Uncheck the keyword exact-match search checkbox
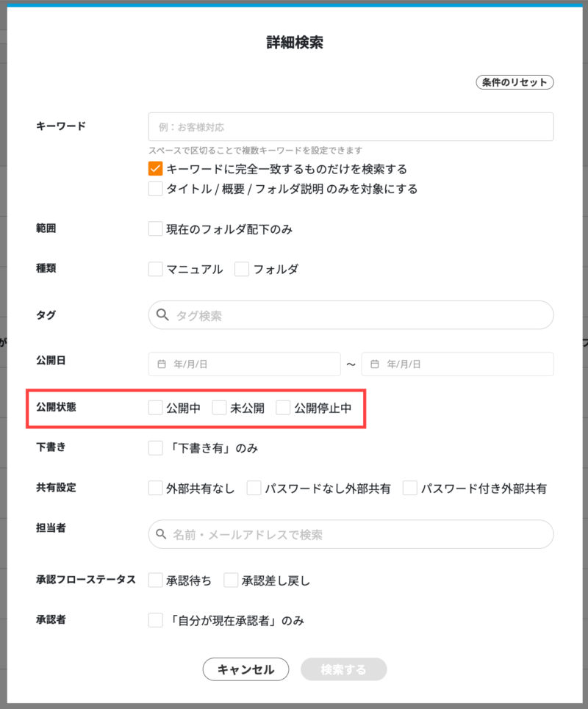The image size is (588, 709). (155, 168)
